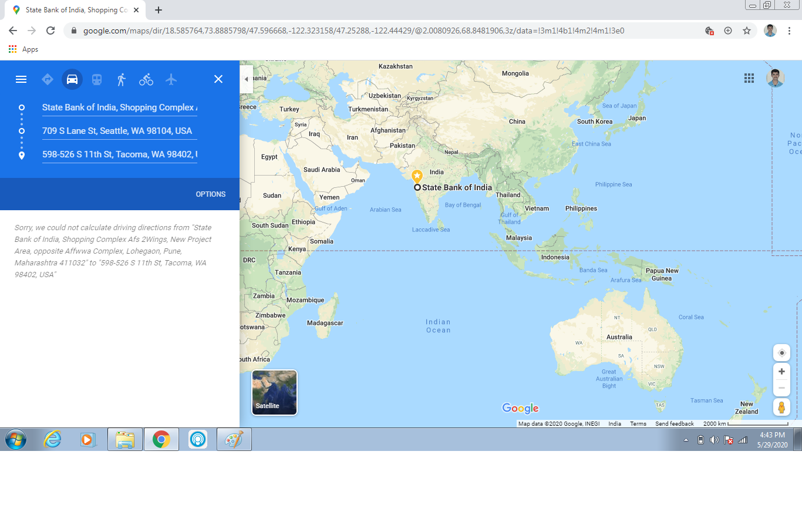Image resolution: width=802 pixels, height=532 pixels.
Task: Show your location on map
Action: click(x=781, y=353)
